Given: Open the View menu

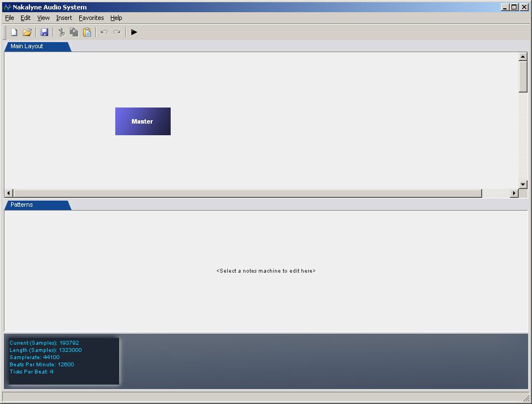Looking at the screenshot, I should tap(43, 18).
